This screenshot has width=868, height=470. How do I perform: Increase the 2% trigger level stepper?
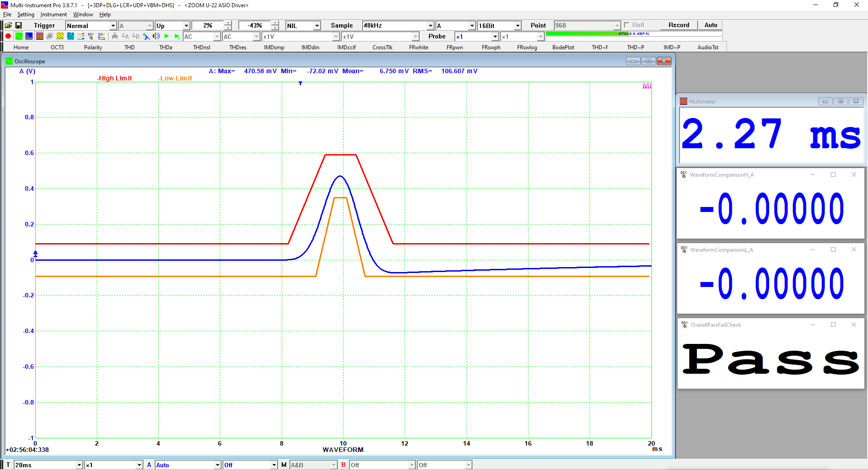[x=228, y=23]
